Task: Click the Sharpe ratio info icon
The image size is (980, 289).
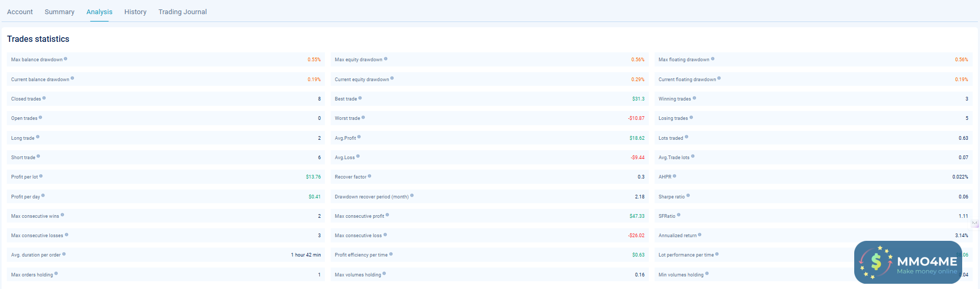Action: pyautogui.click(x=688, y=196)
